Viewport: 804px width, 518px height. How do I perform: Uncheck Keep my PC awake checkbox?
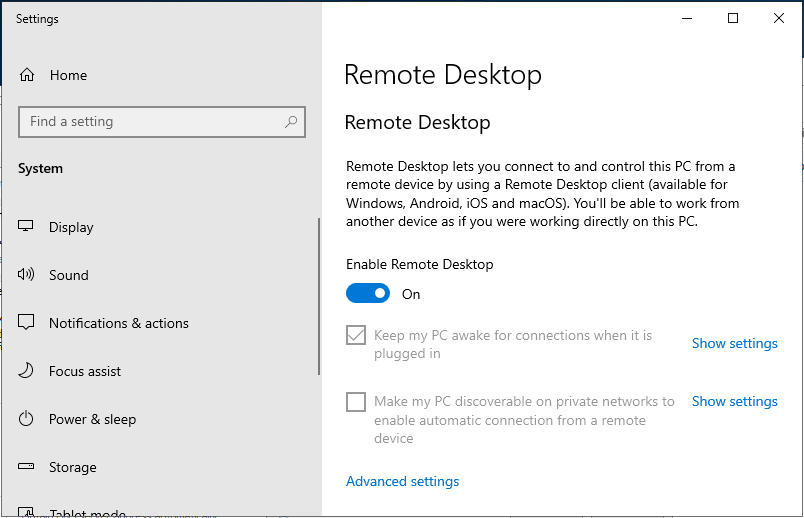pos(356,335)
